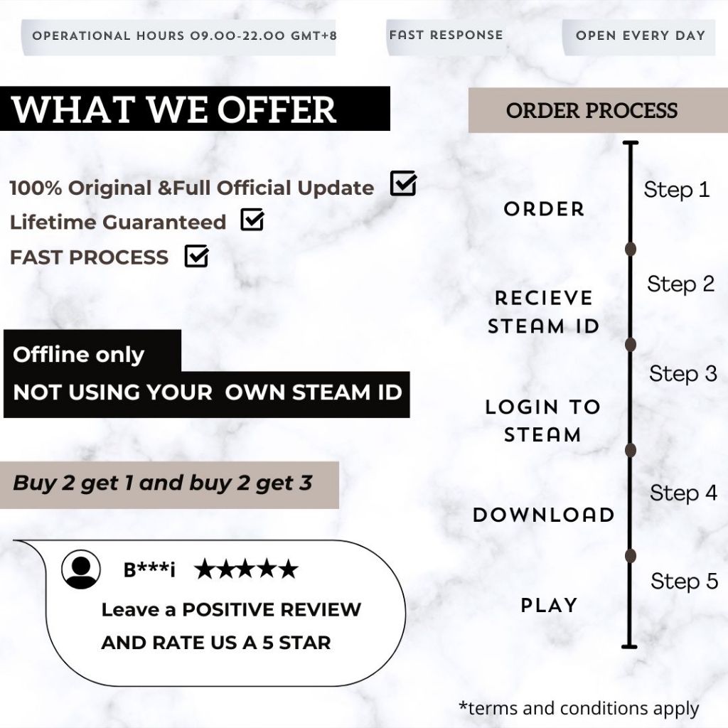728x728 pixels.
Task: Click the Buy 2 get 1 promo banner
Action: [x=163, y=483]
